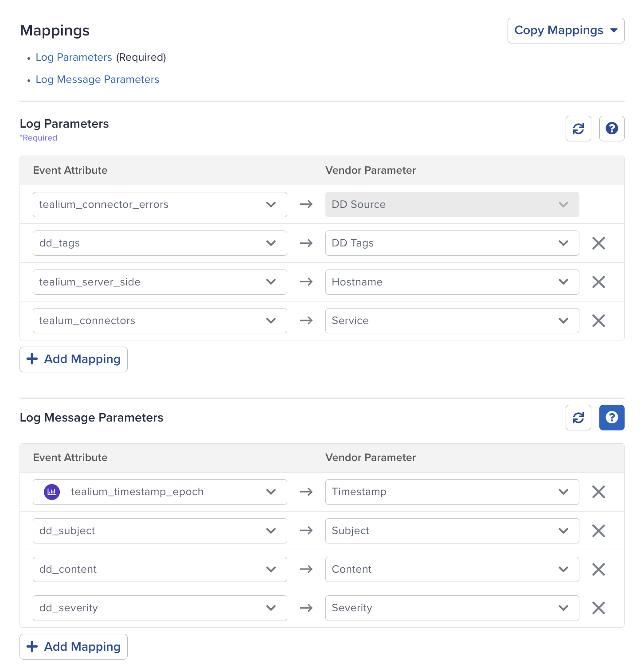Viewport: 641px width, 672px height.
Task: Delete the Severity mapping row
Action: tap(598, 608)
